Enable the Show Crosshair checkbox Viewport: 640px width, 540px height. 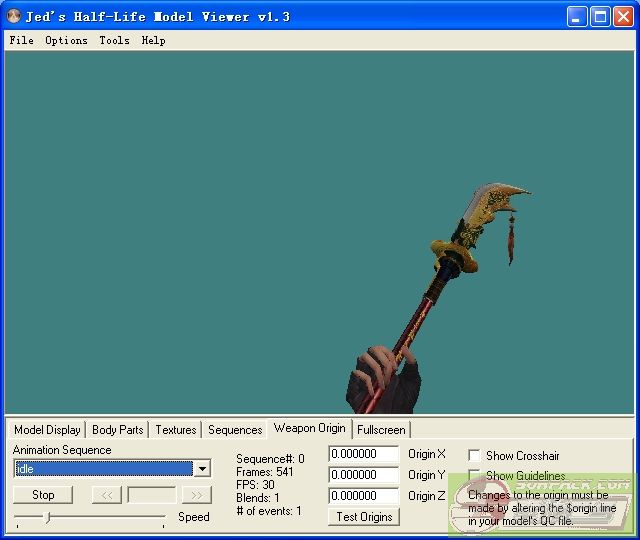coord(475,455)
